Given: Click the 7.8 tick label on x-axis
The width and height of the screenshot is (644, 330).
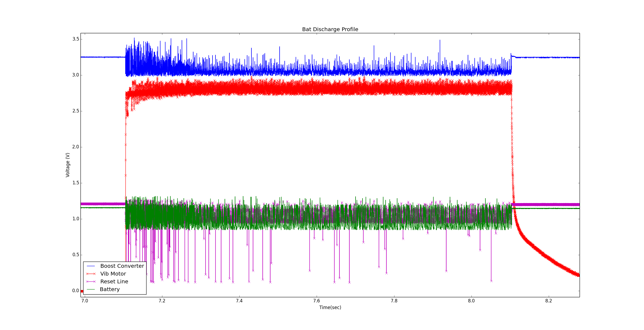Looking at the screenshot, I should pos(394,301).
